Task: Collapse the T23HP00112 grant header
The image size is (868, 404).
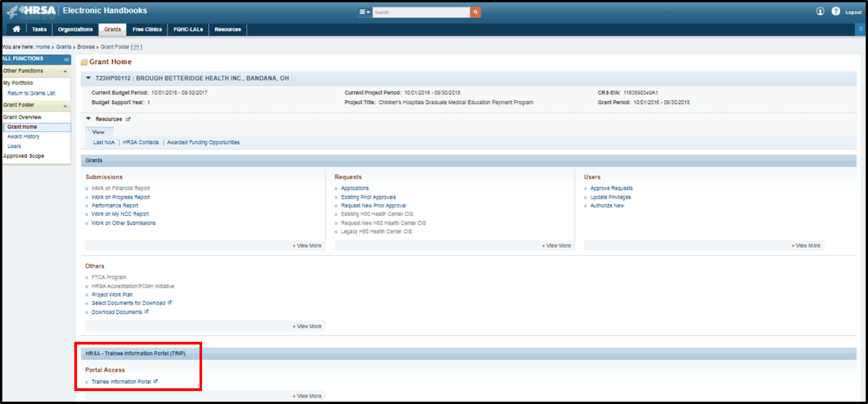Action: point(89,79)
